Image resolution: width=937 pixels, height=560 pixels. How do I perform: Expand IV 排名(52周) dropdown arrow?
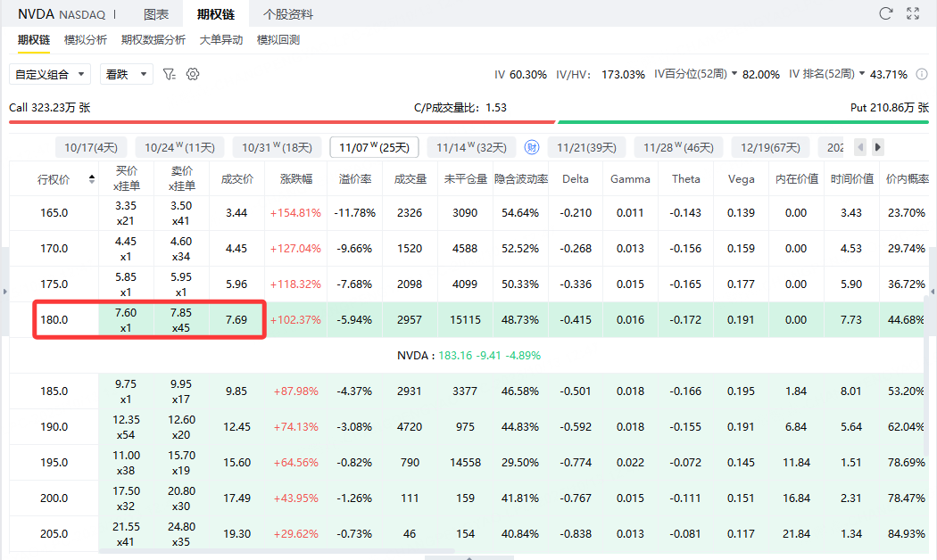(x=862, y=73)
